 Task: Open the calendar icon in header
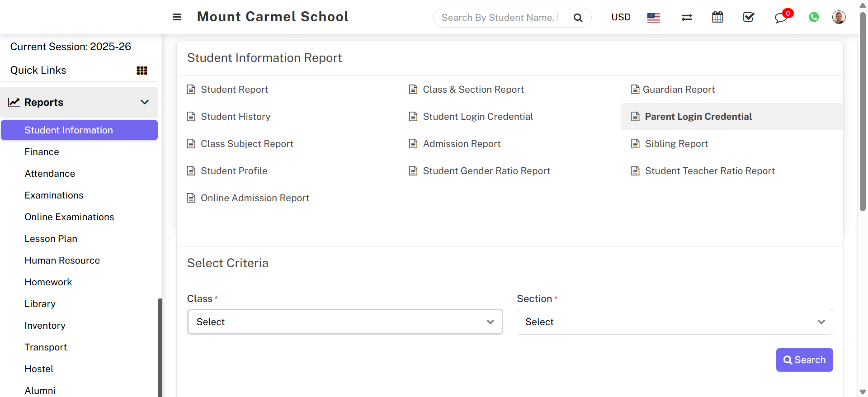point(717,17)
